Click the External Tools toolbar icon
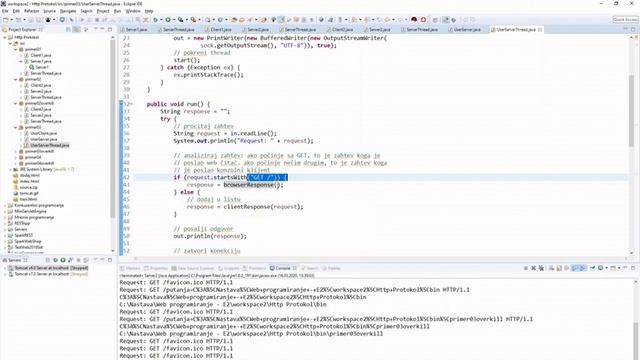This screenshot has height=360, width=640. click(193, 20)
